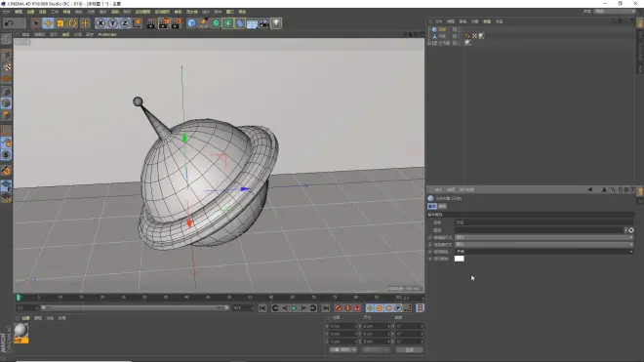Click the Undo arrow icon
Viewport: 644px width, 362px height.
tap(9, 23)
